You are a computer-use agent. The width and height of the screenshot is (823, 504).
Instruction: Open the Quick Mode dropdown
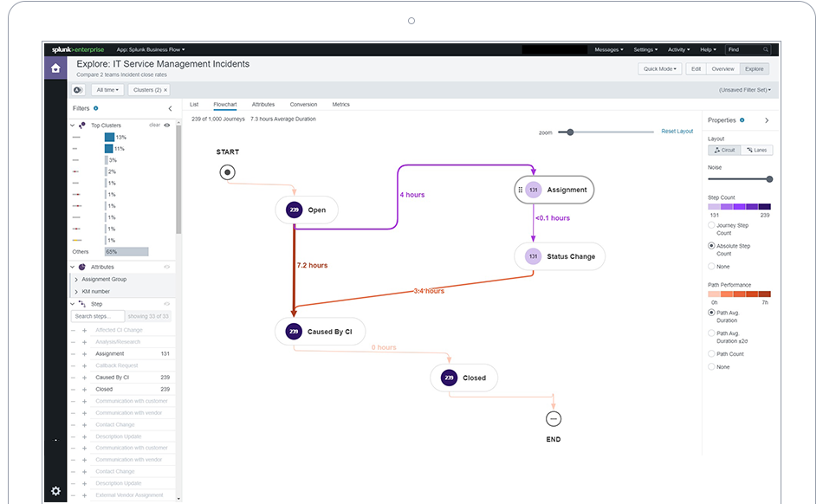(x=660, y=68)
